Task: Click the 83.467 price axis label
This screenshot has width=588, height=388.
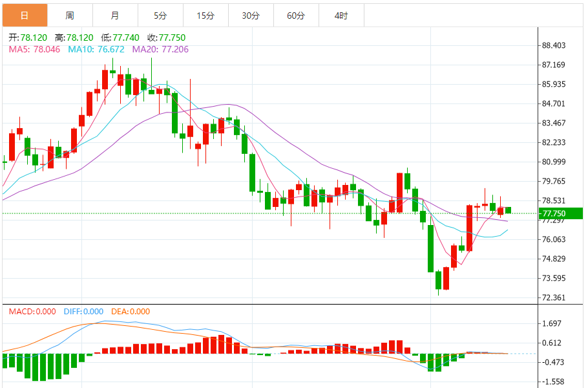Action: 554,123
